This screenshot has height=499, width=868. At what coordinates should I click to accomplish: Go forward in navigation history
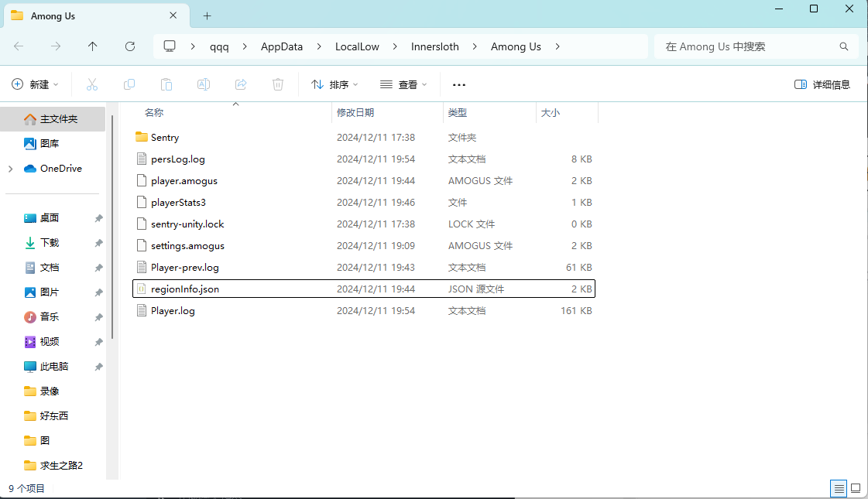[55, 46]
